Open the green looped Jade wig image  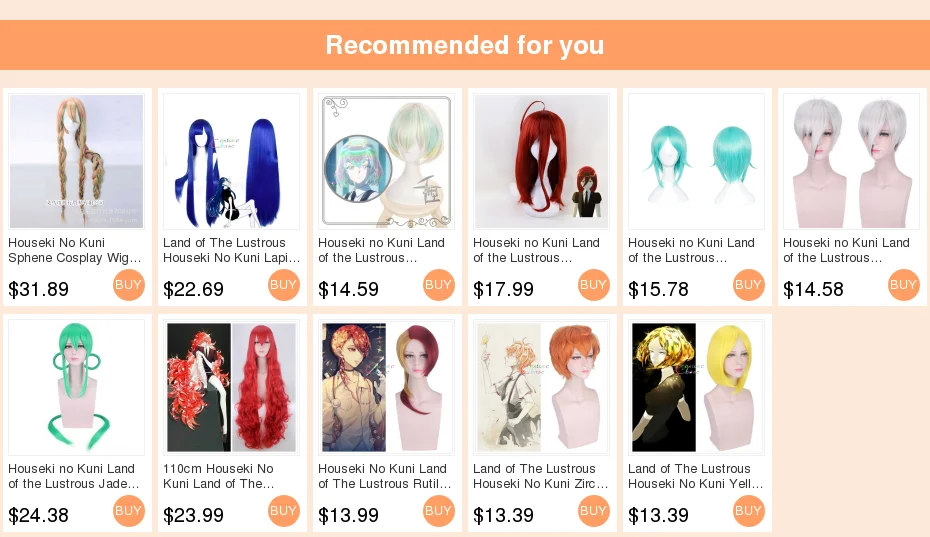[77, 387]
